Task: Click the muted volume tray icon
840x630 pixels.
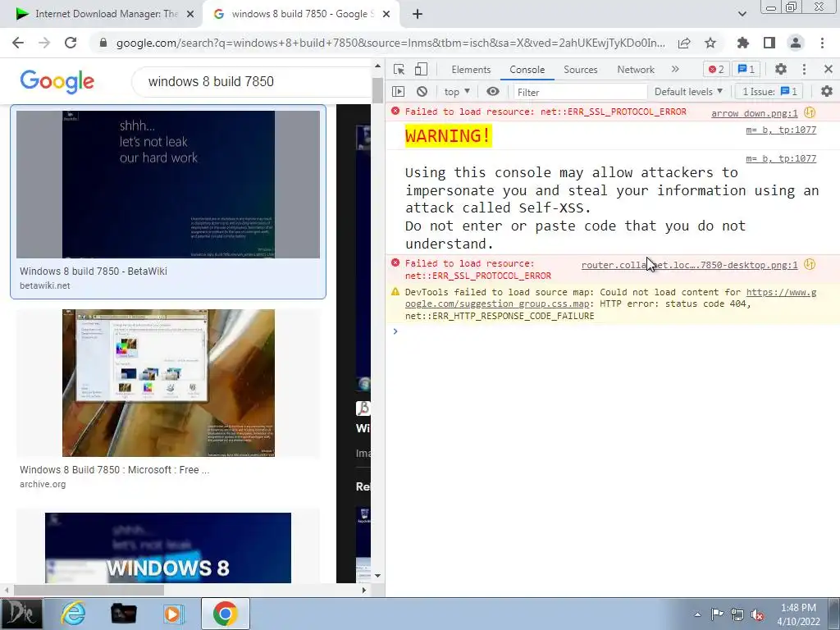Action: (757, 614)
